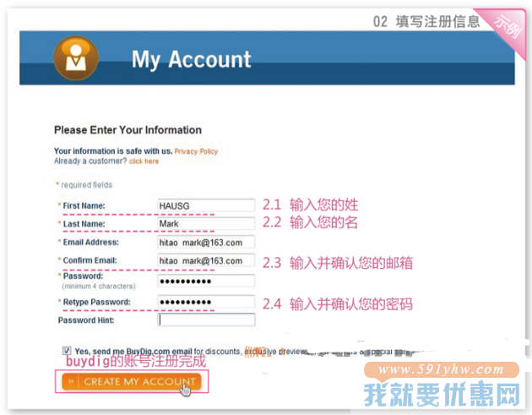Uncheck the BuyDig.com email offers checkbox
Screen dimensions: 532x415
tap(67, 351)
